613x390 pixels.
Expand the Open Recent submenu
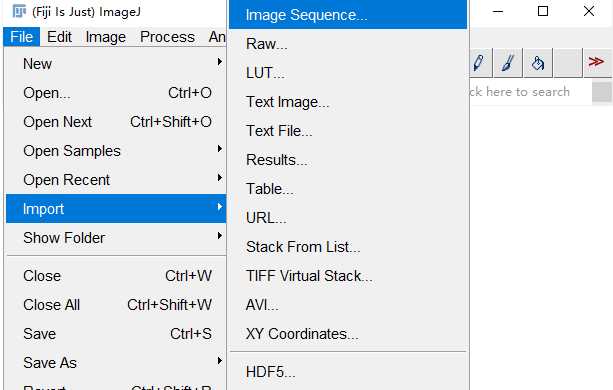(116, 179)
